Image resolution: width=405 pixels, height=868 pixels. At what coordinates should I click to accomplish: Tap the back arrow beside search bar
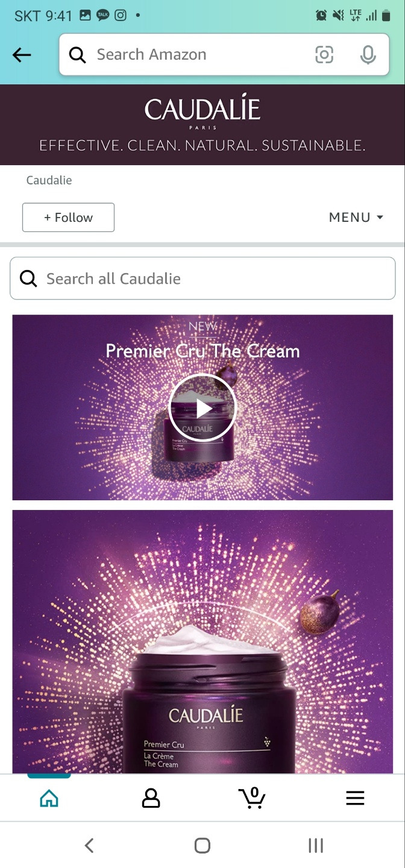tap(22, 55)
